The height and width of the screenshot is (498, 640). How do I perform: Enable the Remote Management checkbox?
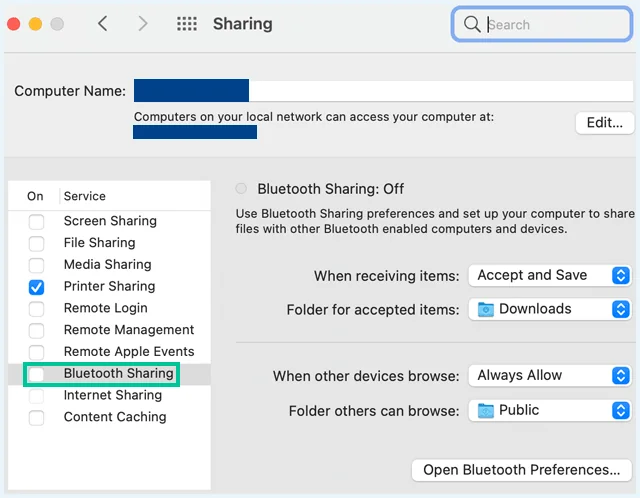[x=36, y=330]
